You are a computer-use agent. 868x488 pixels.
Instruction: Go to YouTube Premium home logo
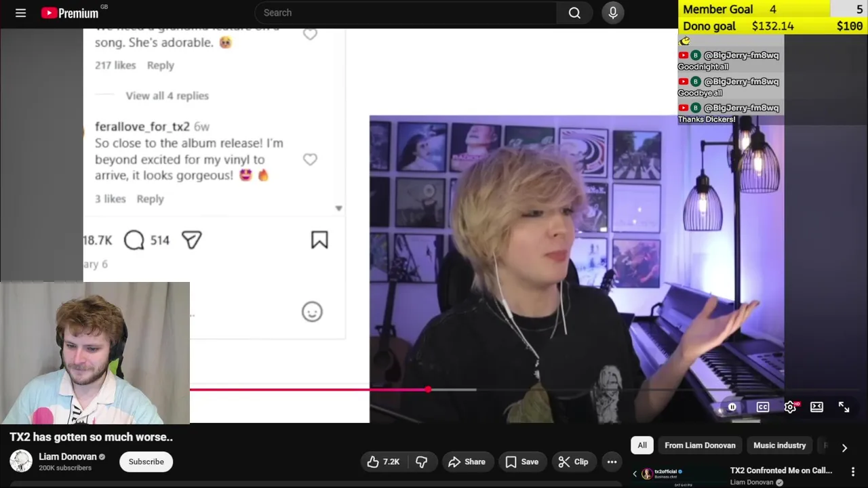coord(70,13)
